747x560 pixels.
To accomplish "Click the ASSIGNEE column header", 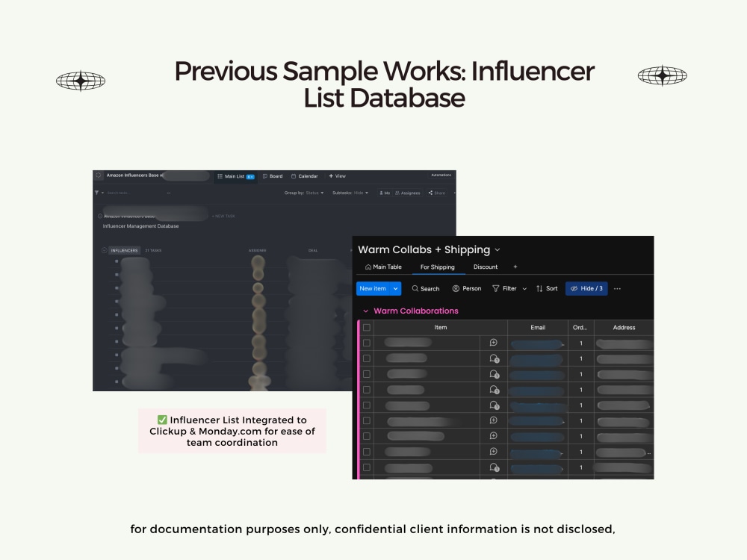I will pyautogui.click(x=257, y=250).
